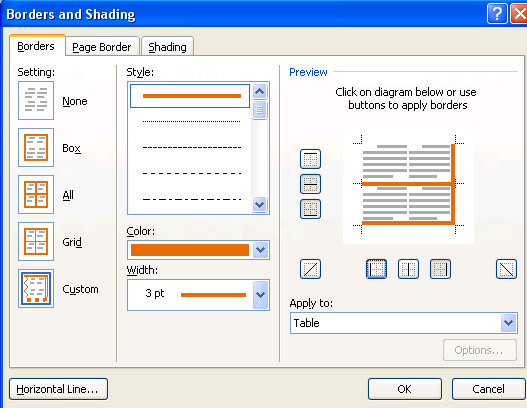Screen dimensions: 527x408
Task: Switch to the Shading tab
Action: click(x=167, y=46)
